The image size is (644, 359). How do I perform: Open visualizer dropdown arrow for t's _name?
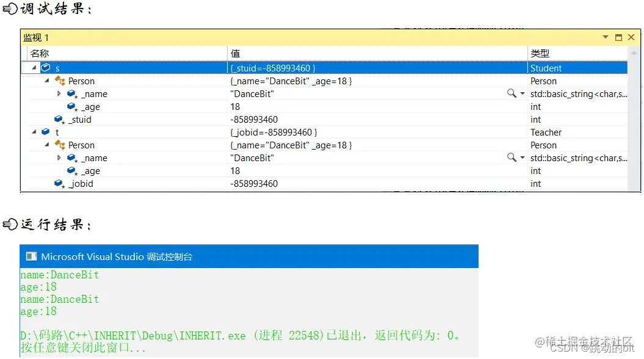point(523,158)
